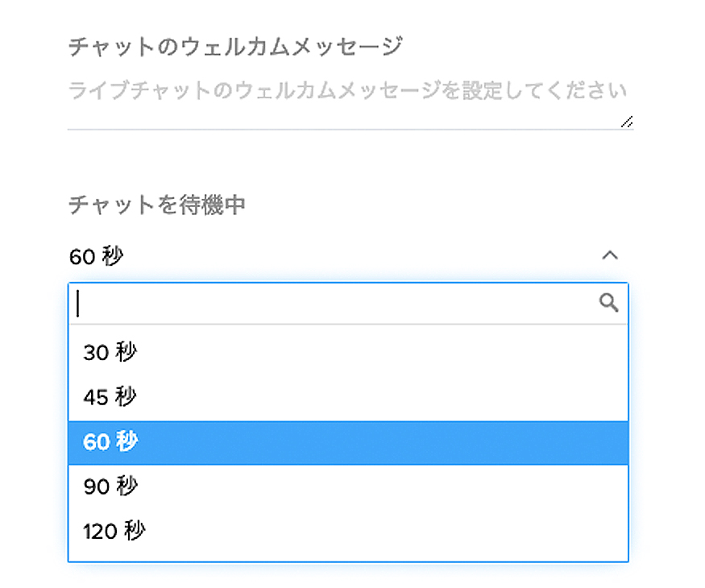Click the ライブチャットのウェルカムメッセージ placeholder text

click(x=347, y=90)
